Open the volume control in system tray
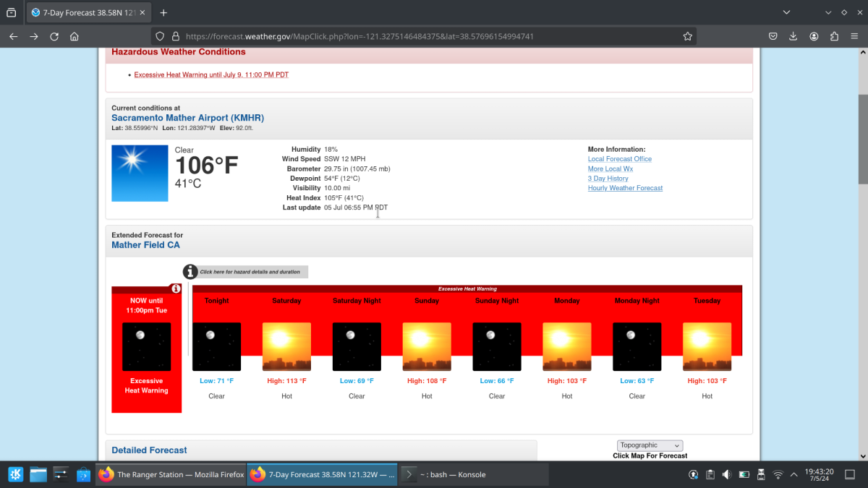This screenshot has width=868, height=488. [727, 474]
